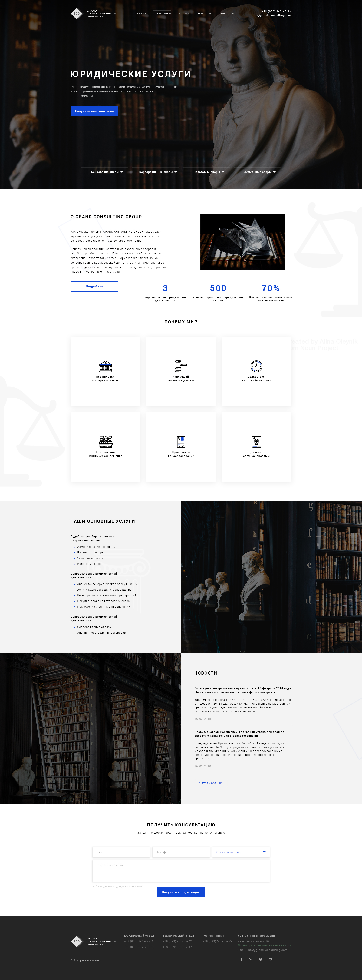
Task: Navigate to Новости in the top menu
Action: (x=204, y=13)
